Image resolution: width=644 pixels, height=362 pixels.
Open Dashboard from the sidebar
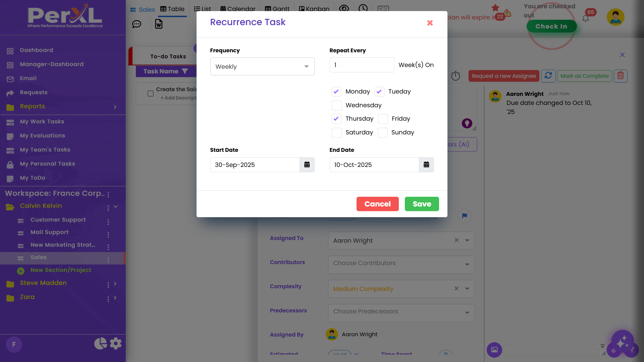pyautogui.click(x=36, y=50)
